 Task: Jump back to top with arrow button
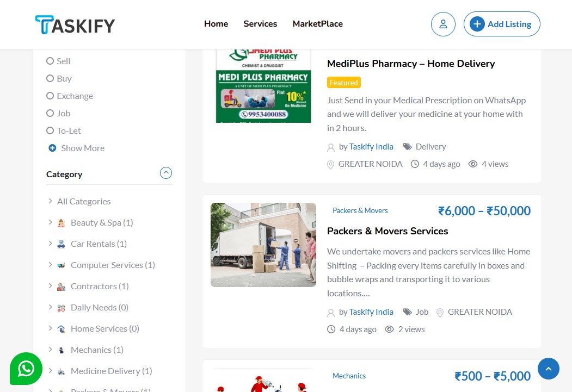pos(548,368)
